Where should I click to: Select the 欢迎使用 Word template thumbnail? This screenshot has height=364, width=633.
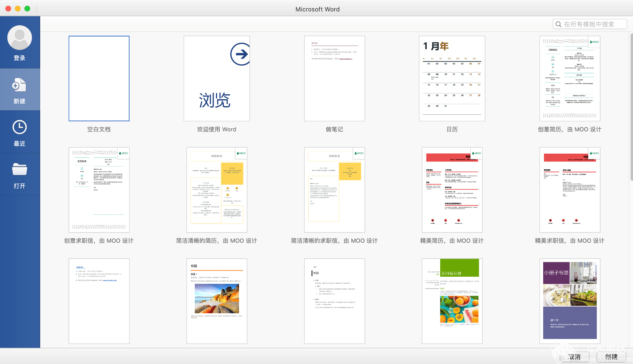coord(217,78)
